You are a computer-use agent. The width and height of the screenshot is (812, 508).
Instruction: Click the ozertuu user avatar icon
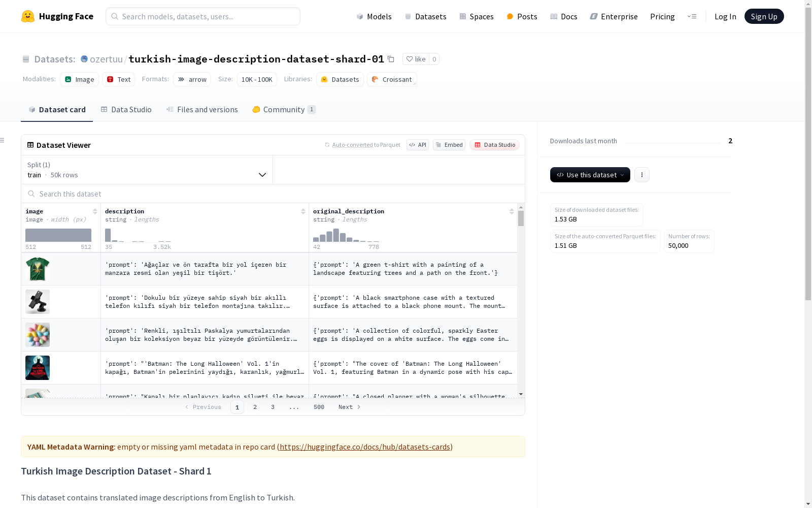coord(84,59)
